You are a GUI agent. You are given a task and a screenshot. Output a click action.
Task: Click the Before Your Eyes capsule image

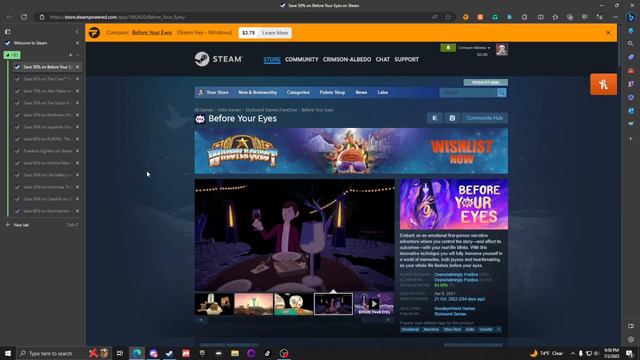point(454,204)
